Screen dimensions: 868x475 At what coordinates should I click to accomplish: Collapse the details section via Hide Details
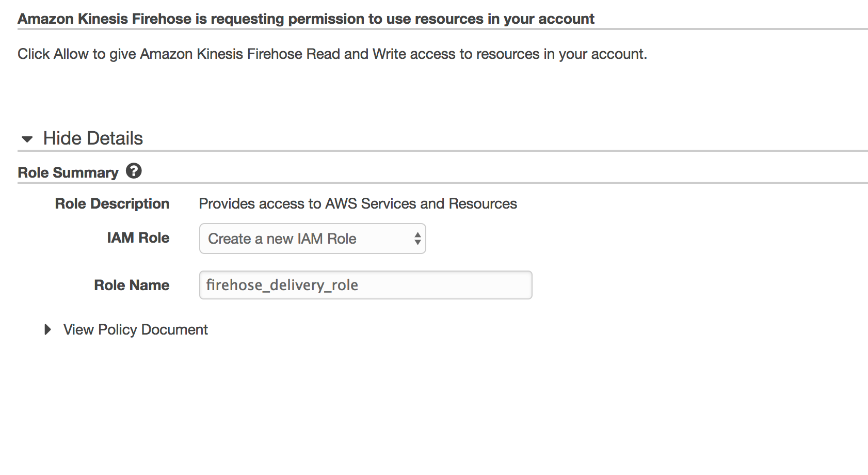[x=93, y=138]
